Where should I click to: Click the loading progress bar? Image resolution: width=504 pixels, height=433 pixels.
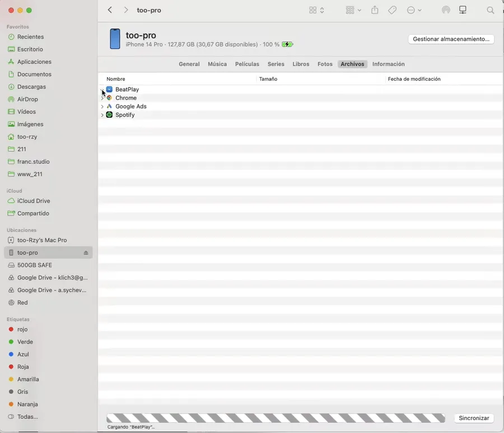pos(276,418)
